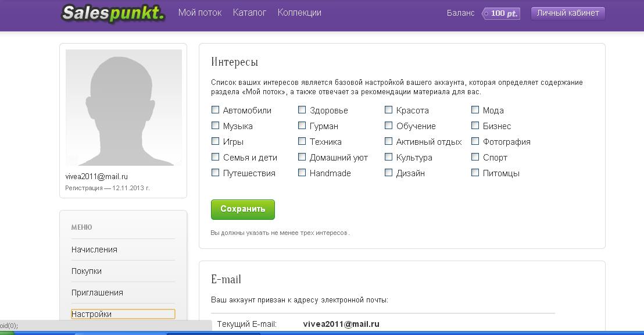Click the Salespunkt logo

click(x=113, y=13)
